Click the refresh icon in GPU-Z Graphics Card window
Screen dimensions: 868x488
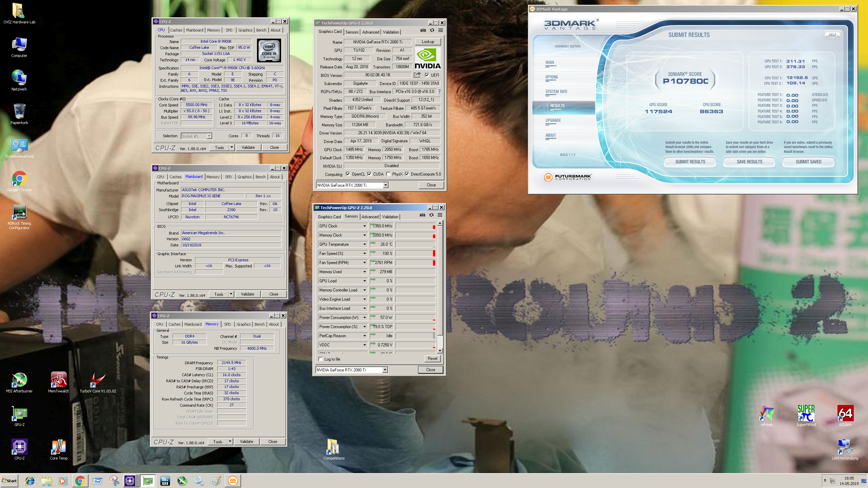tap(432, 30)
